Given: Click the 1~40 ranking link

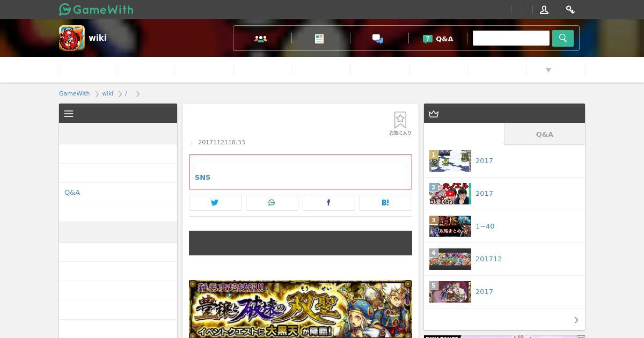Looking at the screenshot, I should (485, 226).
